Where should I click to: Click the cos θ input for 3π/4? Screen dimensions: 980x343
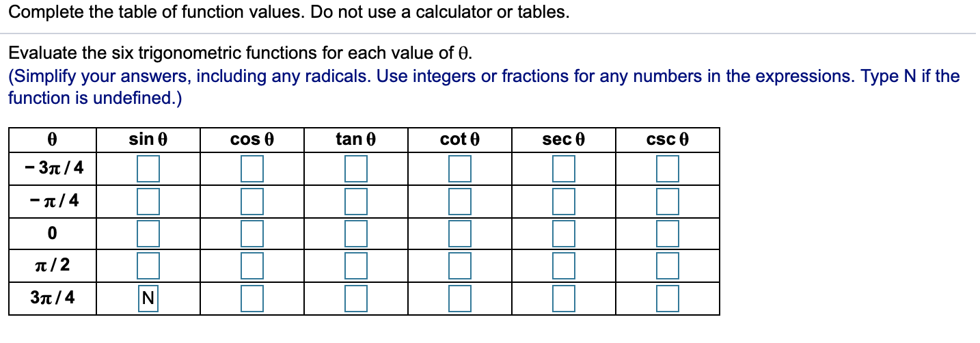pyautogui.click(x=252, y=298)
